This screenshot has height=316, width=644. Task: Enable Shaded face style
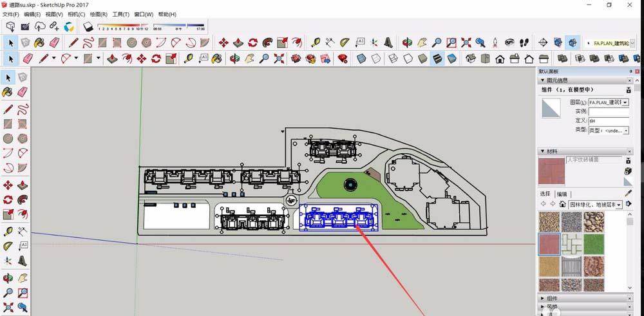(422, 59)
